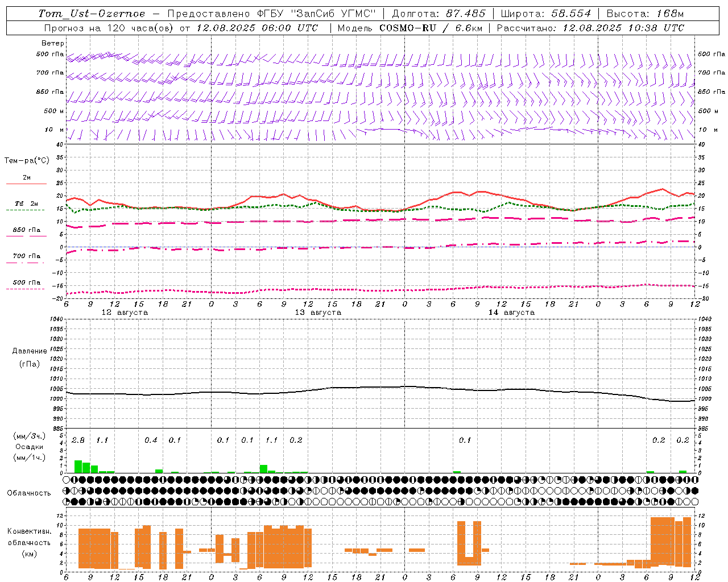Click the model label COSMO-RU / 6.6км
Image resolution: width=728 pixels, height=582 pixels.
click(x=431, y=28)
